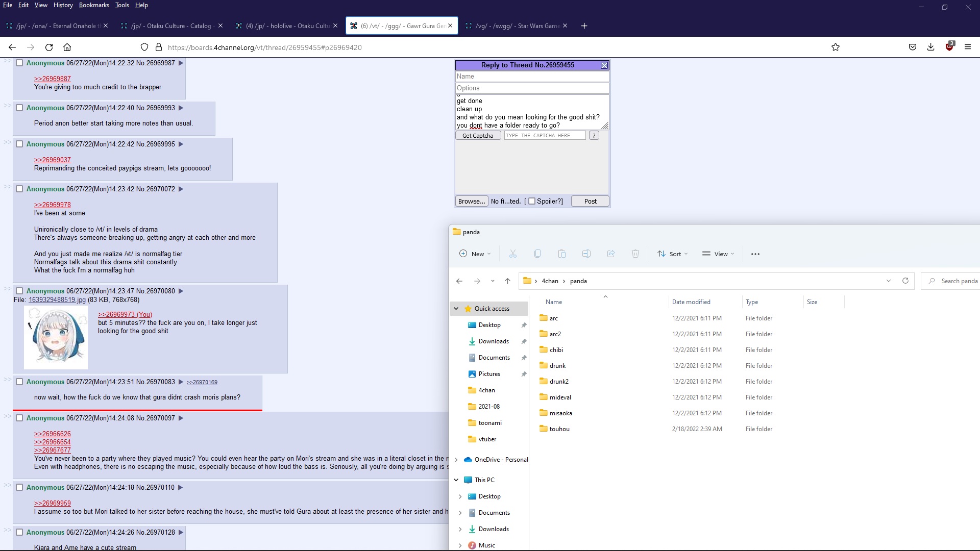Open the Firefox downloads panel icon
The image size is (980, 551).
coord(930,47)
